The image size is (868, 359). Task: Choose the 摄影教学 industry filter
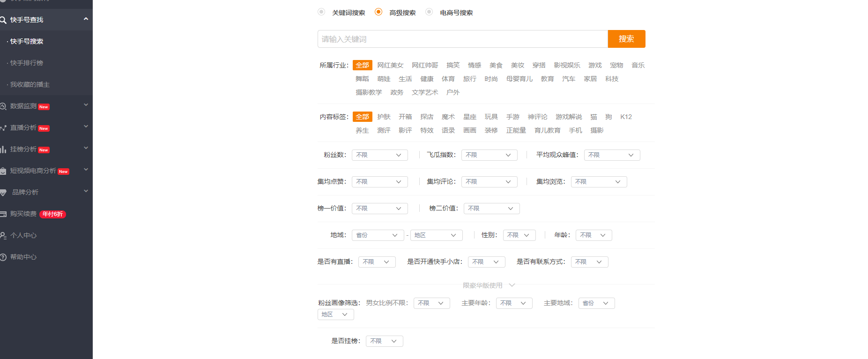tap(369, 92)
